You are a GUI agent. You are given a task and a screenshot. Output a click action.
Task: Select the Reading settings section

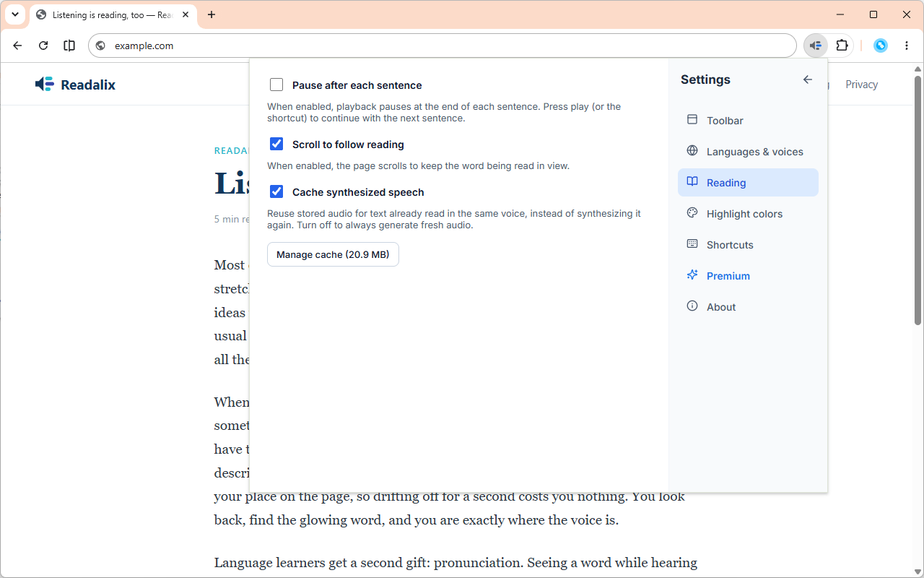pos(748,183)
